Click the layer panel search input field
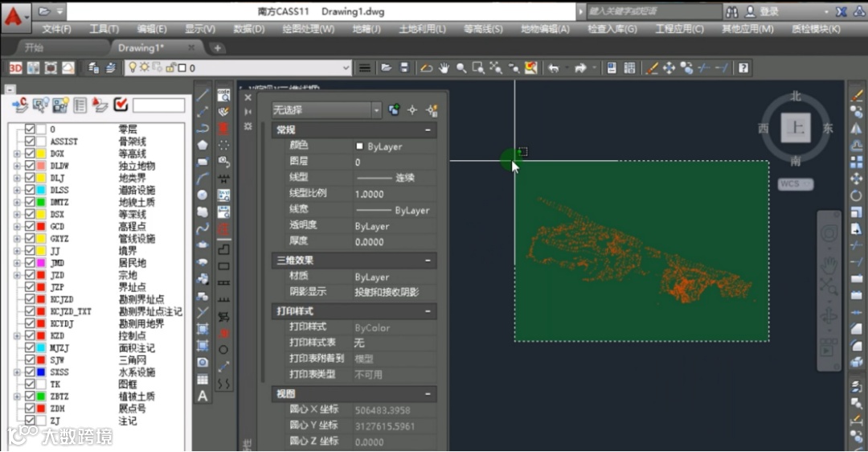868x452 pixels. point(159,105)
